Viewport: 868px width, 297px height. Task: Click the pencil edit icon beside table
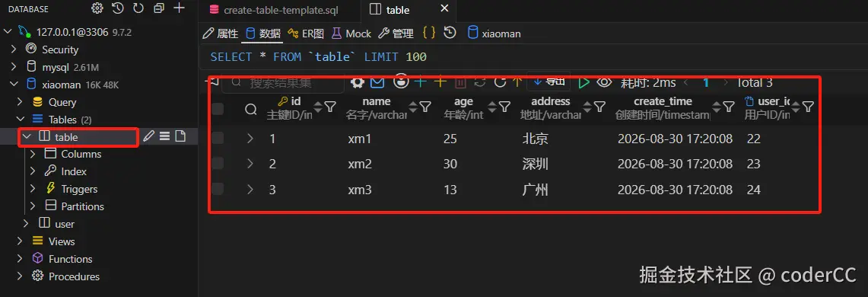point(148,136)
